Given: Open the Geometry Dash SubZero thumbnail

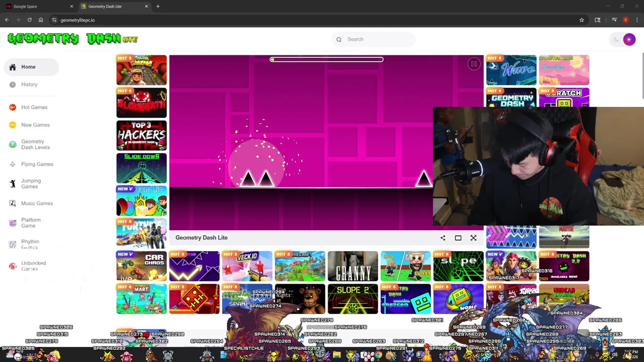Looking at the screenshot, I should [x=406, y=299].
